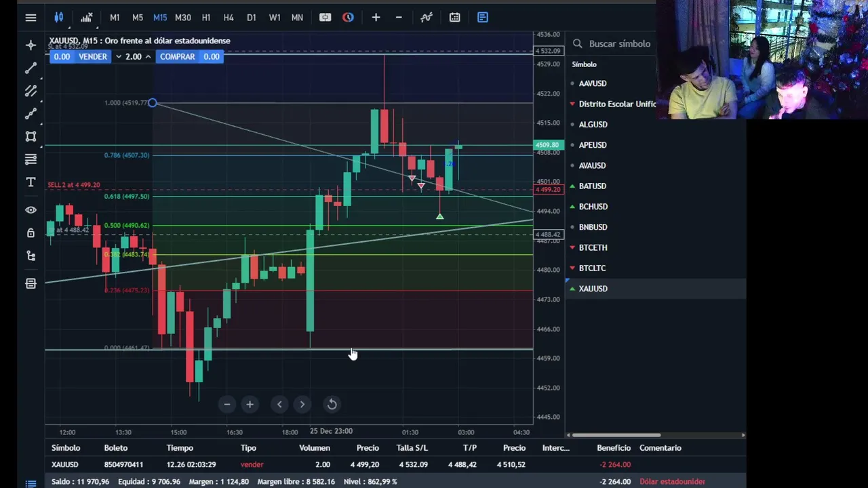Select the Fibonacci levels tool
Screen dimensions: 868x488
[x=31, y=159]
